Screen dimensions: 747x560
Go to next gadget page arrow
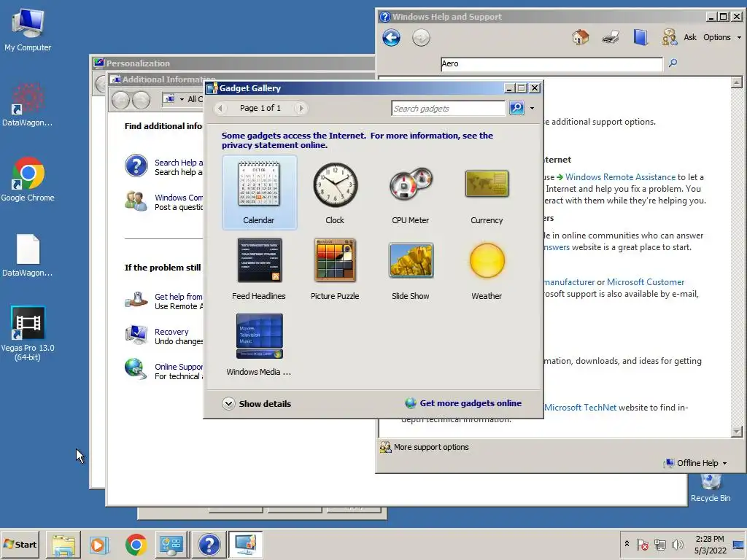pos(301,108)
